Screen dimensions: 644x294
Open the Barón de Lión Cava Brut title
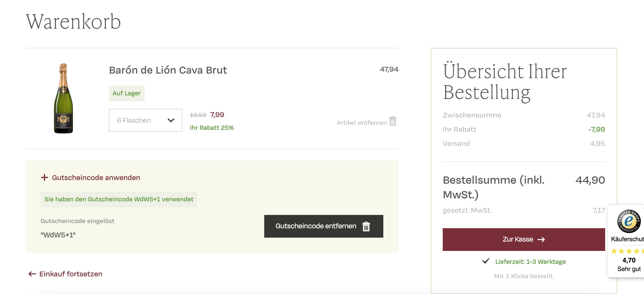coord(168,70)
